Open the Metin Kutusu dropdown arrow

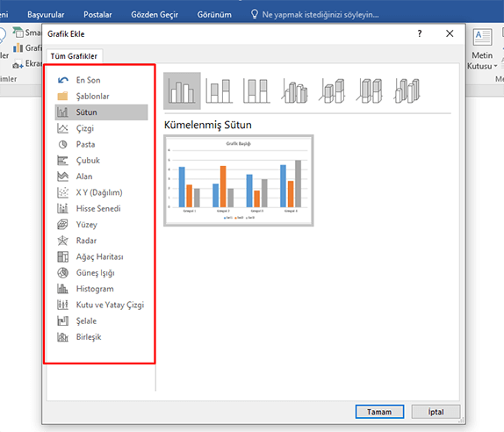tap(495, 66)
